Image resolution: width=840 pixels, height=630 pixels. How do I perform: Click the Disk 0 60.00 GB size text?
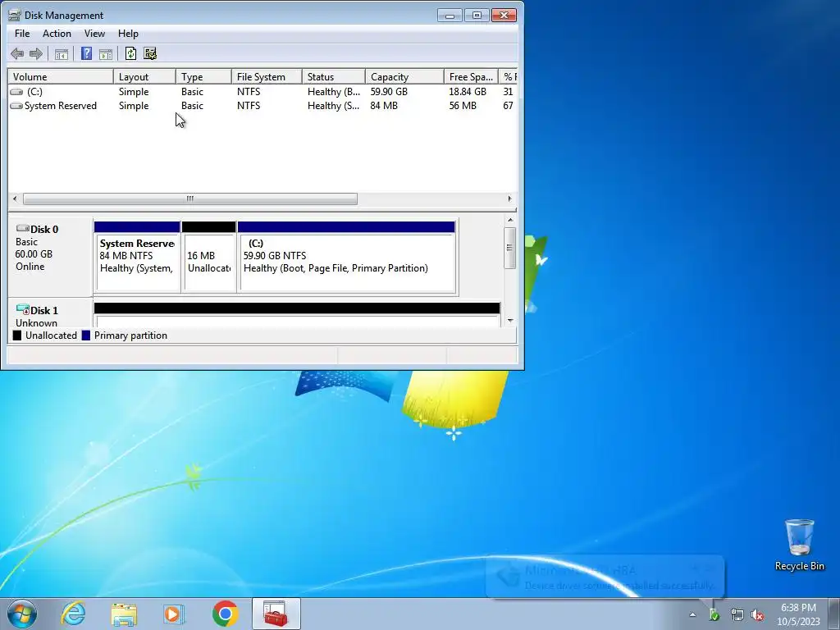pos(34,254)
